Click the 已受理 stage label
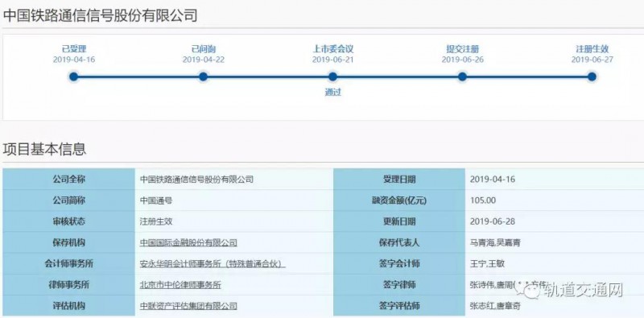This screenshot has height=318, width=644. tap(74, 49)
